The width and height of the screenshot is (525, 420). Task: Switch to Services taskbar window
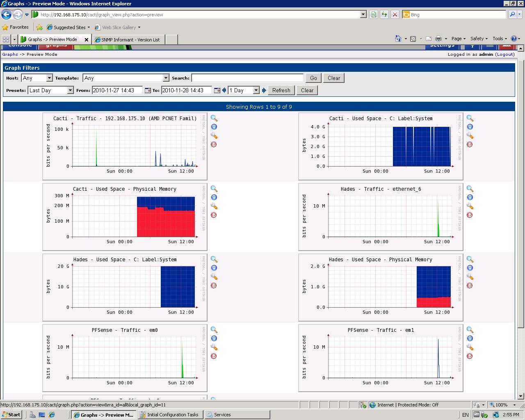tap(237, 415)
